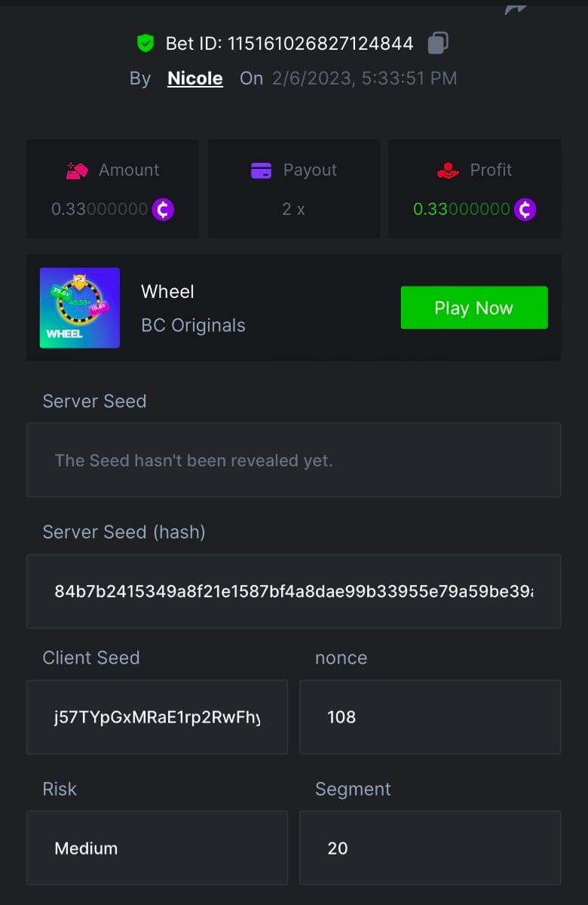The image size is (588, 905).
Task: Click the Wheel game title text
Action: 167,292
